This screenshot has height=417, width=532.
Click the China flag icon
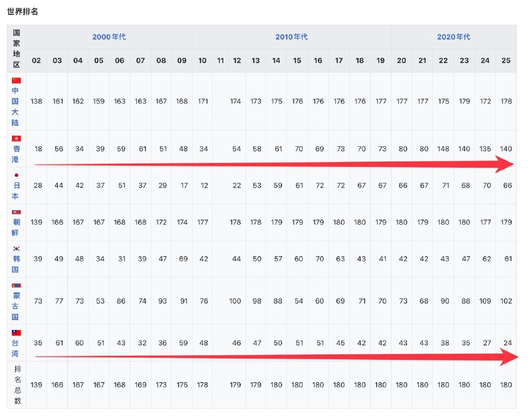[16, 80]
